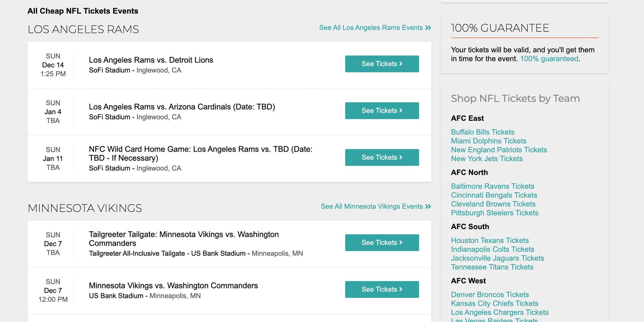Open Pittsburgh Steelers Tickets page
The image size is (644, 322).
(495, 213)
